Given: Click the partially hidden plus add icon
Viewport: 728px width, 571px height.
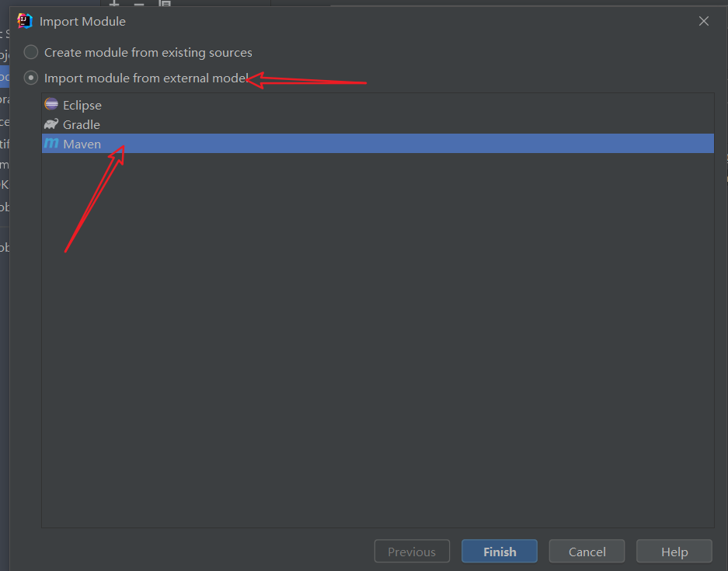Looking at the screenshot, I should point(114,3).
